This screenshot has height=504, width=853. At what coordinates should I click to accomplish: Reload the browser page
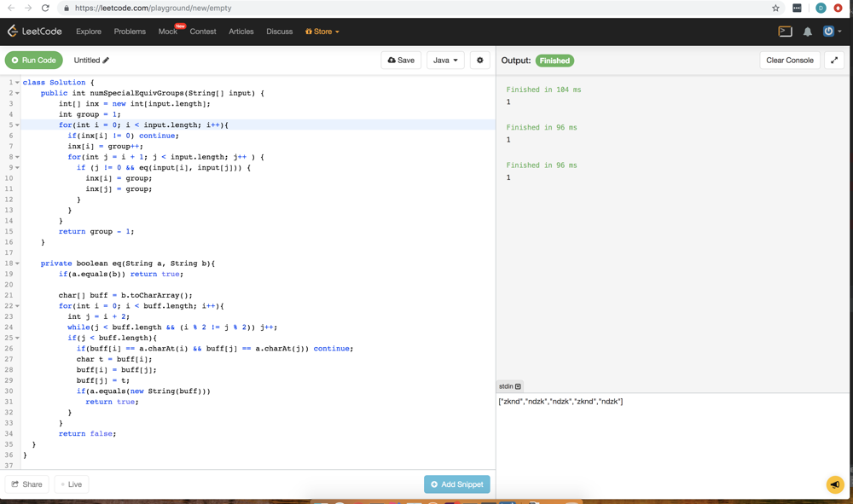pyautogui.click(x=45, y=8)
